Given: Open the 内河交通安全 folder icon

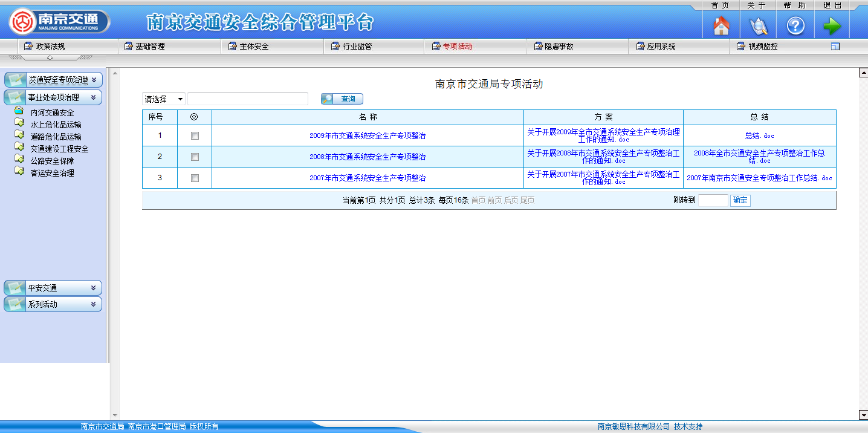Looking at the screenshot, I should pos(19,111).
